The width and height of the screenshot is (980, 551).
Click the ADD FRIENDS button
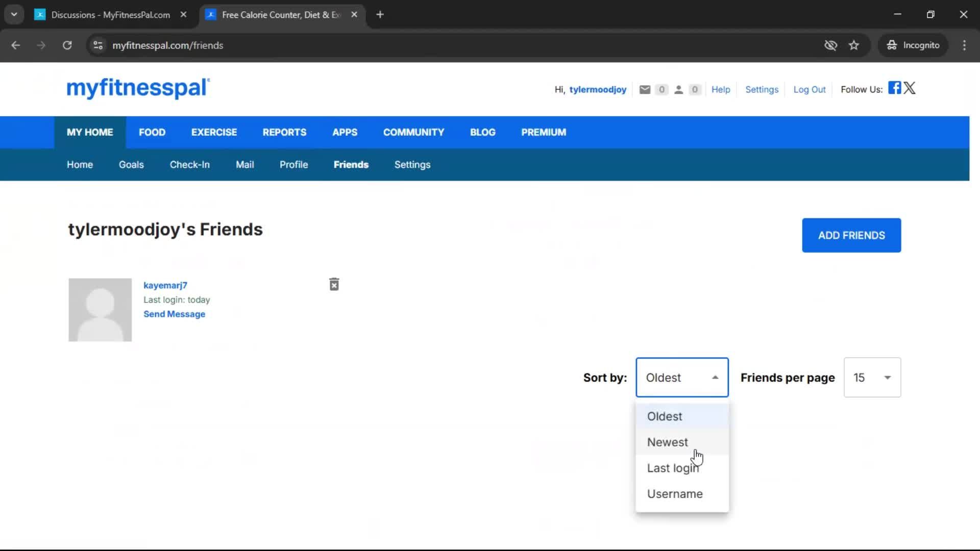click(851, 235)
